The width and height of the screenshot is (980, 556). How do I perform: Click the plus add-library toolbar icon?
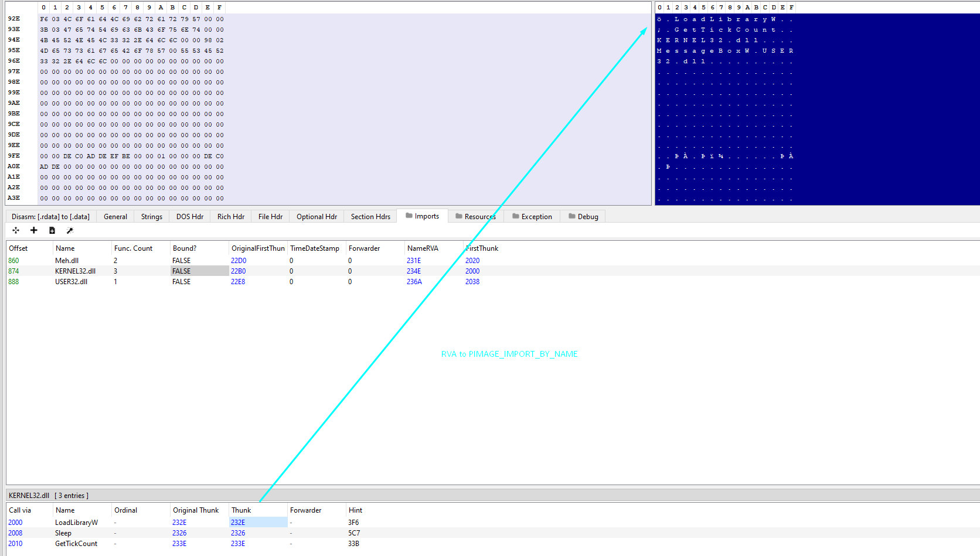34,230
